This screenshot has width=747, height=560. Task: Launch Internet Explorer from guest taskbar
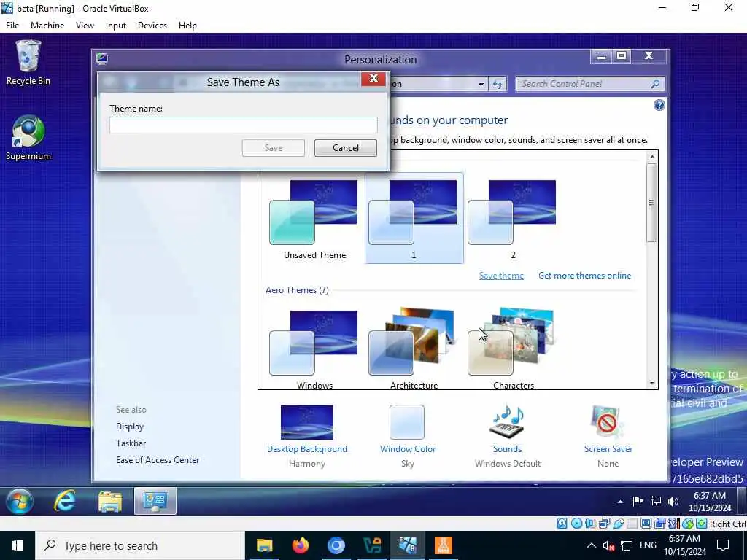(65, 501)
